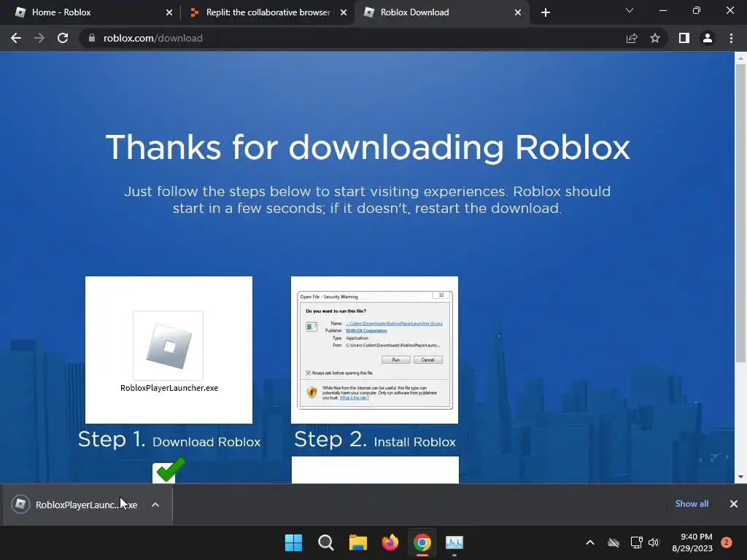Open downloaded RobloxPlayerLauncher.exe in downloads bar
Image resolution: width=747 pixels, height=560 pixels.
(86, 505)
